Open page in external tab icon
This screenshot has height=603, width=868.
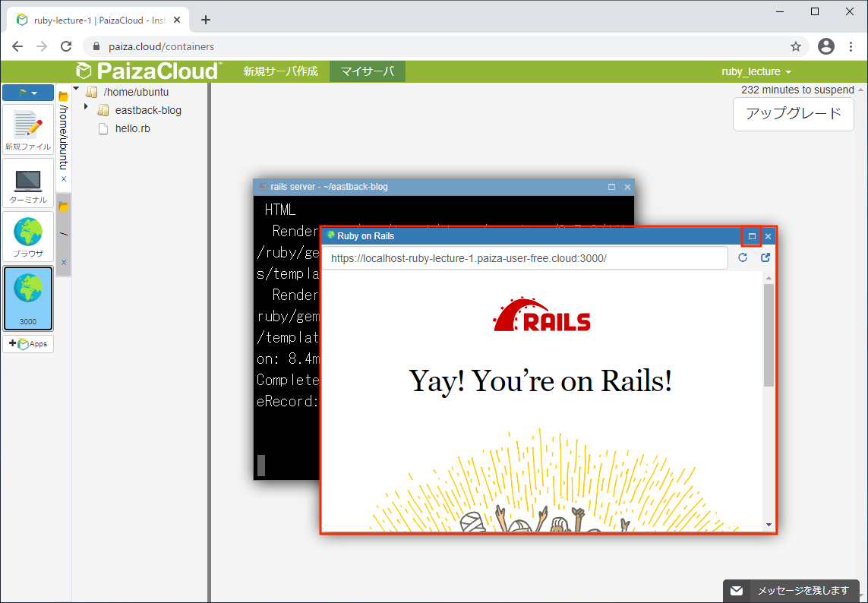click(765, 257)
